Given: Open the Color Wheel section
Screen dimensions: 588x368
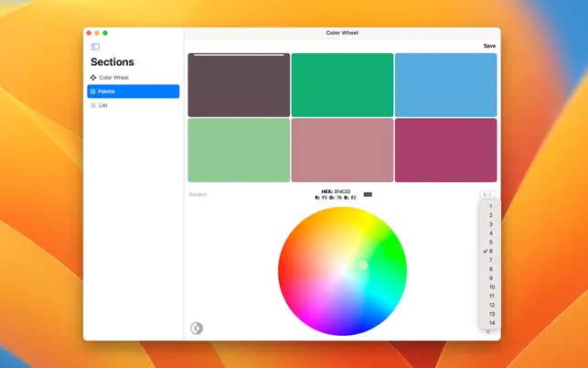Looking at the screenshot, I should (x=134, y=78).
